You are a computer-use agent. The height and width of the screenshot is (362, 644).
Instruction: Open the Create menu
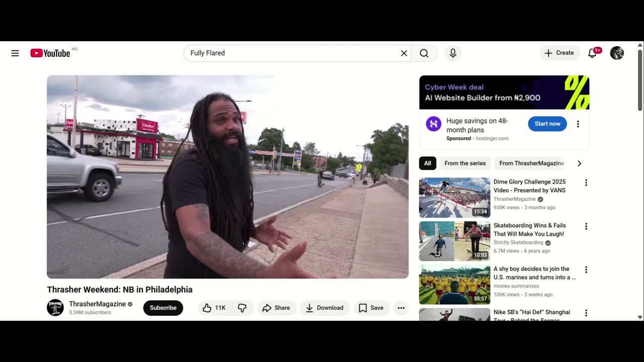pos(559,53)
